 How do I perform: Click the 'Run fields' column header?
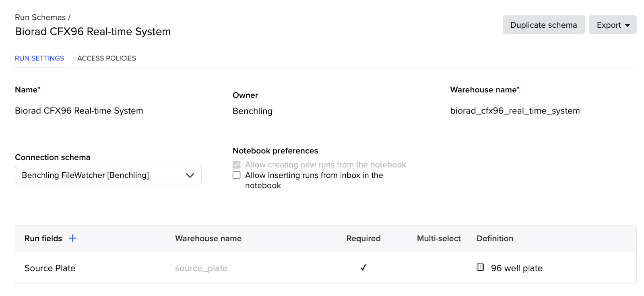(x=43, y=238)
